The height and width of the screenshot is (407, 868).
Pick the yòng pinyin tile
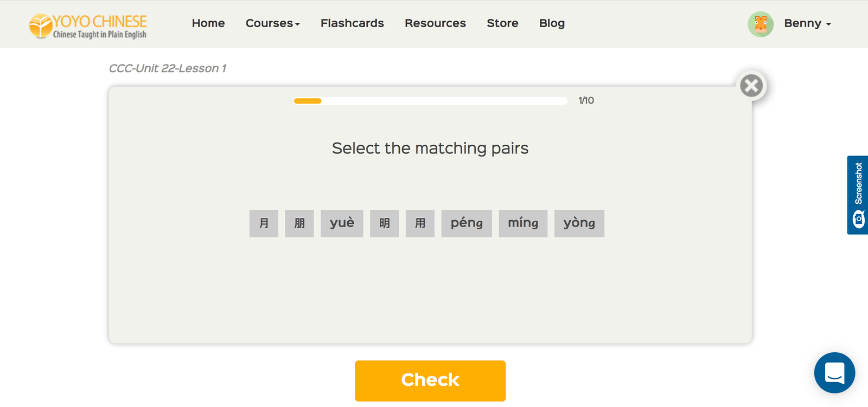tap(579, 223)
